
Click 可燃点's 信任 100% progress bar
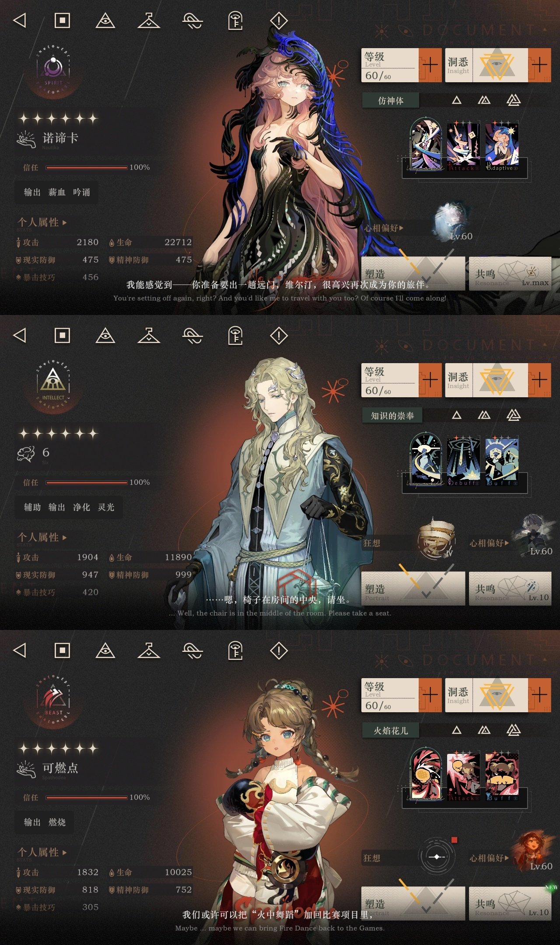tap(87, 798)
